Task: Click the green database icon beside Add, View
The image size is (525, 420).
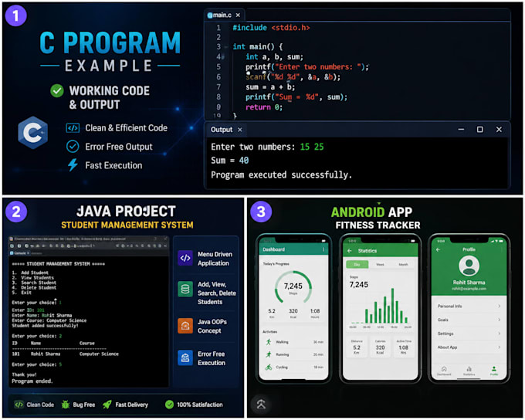Action: (x=185, y=289)
